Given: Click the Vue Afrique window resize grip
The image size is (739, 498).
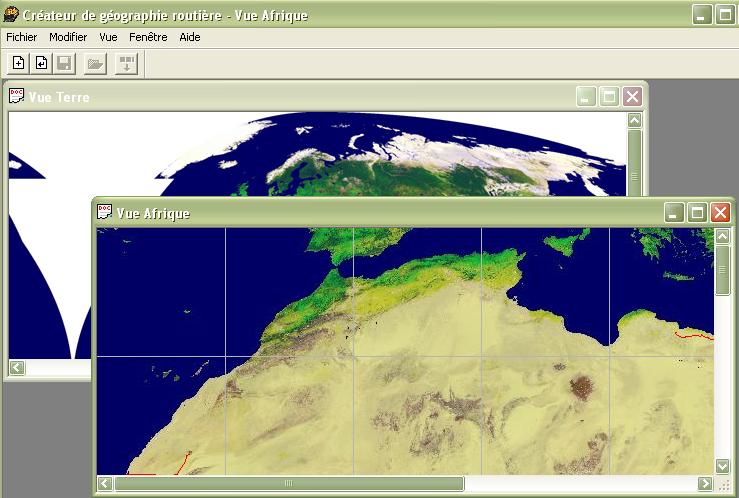Looking at the screenshot, I should tap(723, 484).
